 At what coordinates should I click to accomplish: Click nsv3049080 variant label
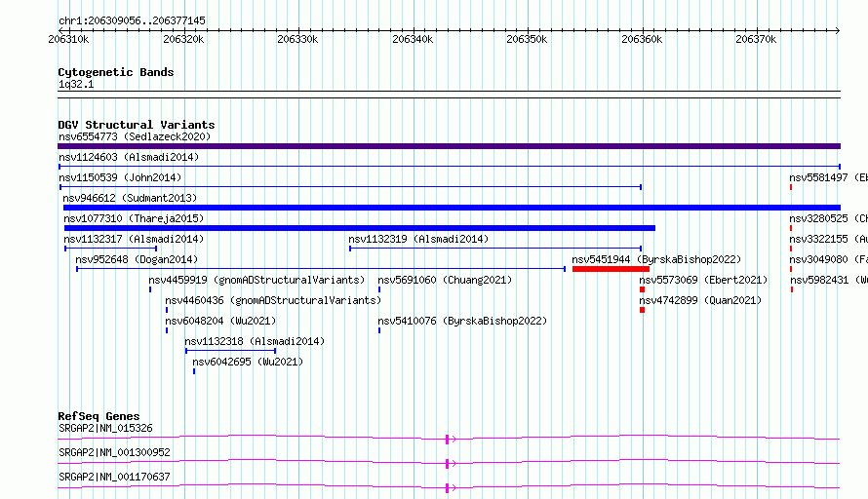click(x=828, y=259)
